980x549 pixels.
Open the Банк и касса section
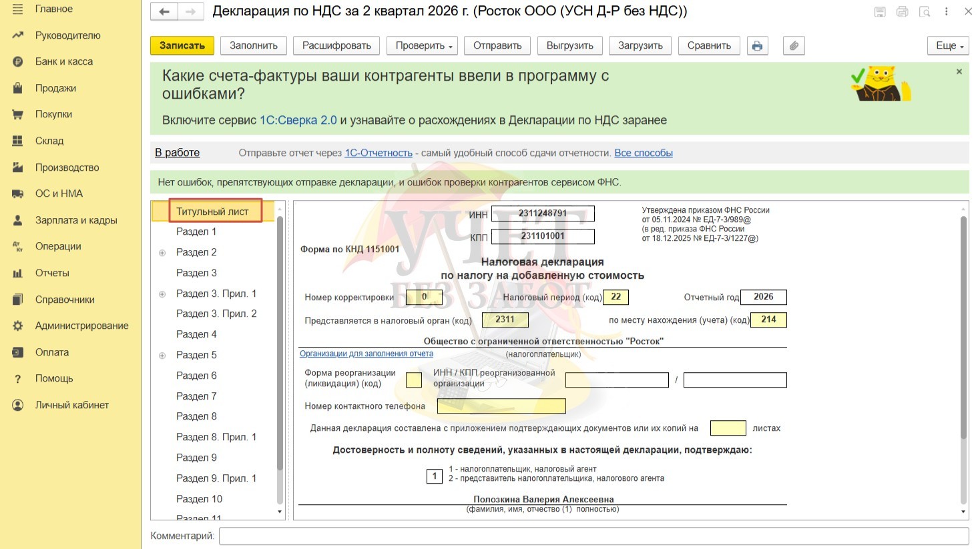(63, 61)
